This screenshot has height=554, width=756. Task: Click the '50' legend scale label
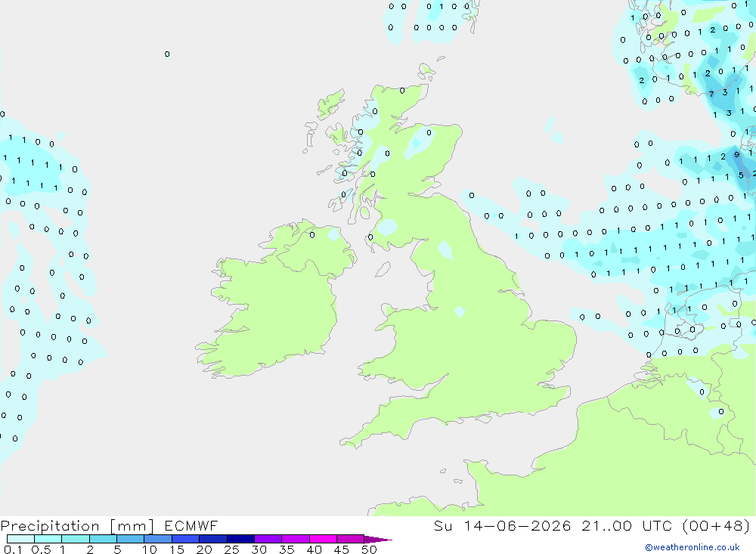click(x=369, y=549)
